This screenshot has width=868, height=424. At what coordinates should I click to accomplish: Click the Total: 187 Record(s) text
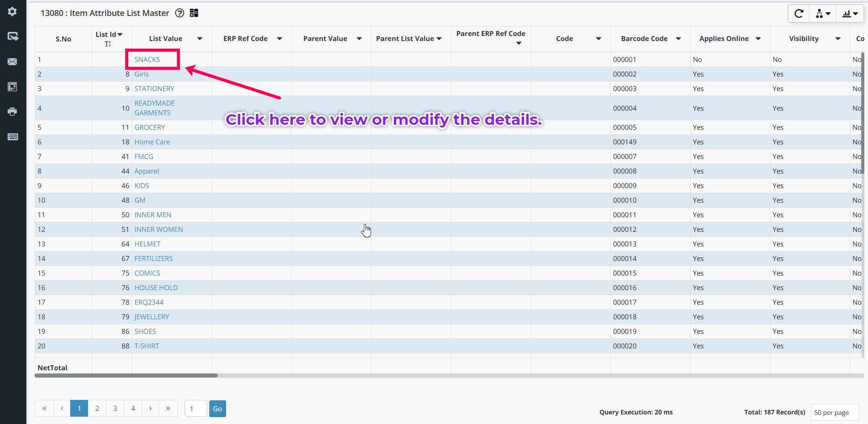click(x=775, y=412)
